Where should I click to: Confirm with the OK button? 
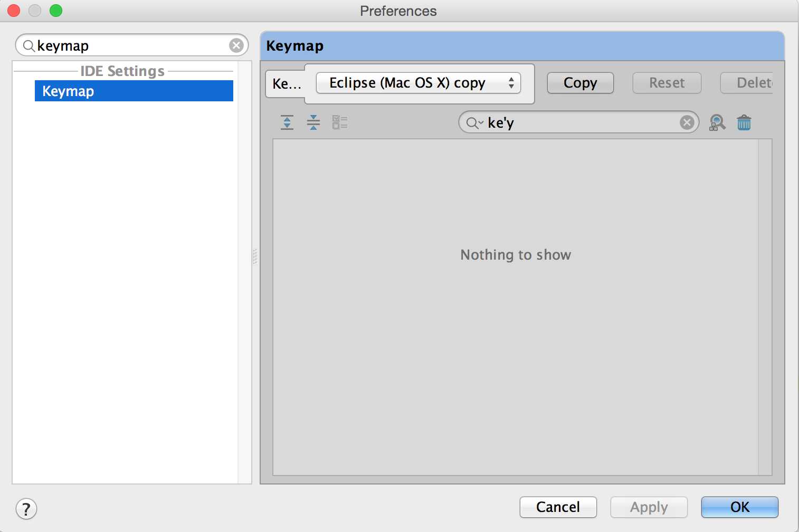coord(740,507)
